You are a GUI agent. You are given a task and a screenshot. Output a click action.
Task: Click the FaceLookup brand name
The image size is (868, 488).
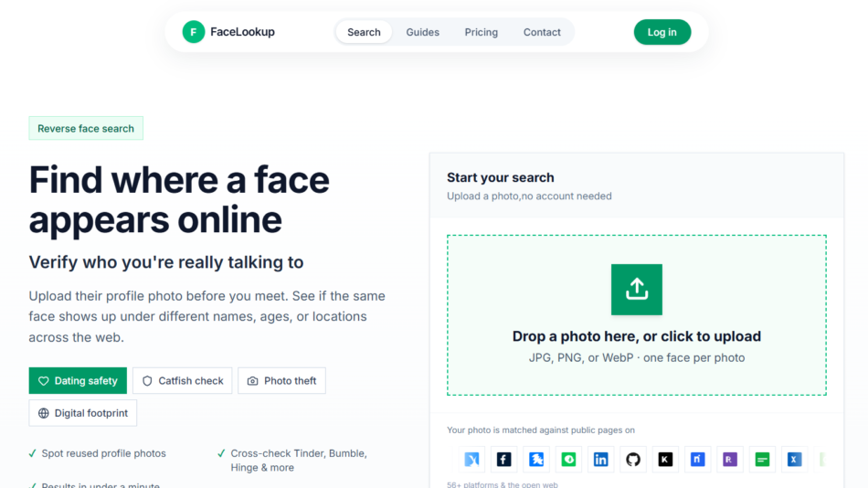pyautogui.click(x=242, y=32)
